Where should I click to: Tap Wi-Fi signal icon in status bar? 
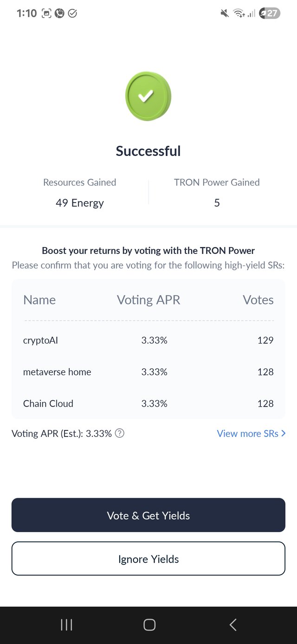click(239, 13)
